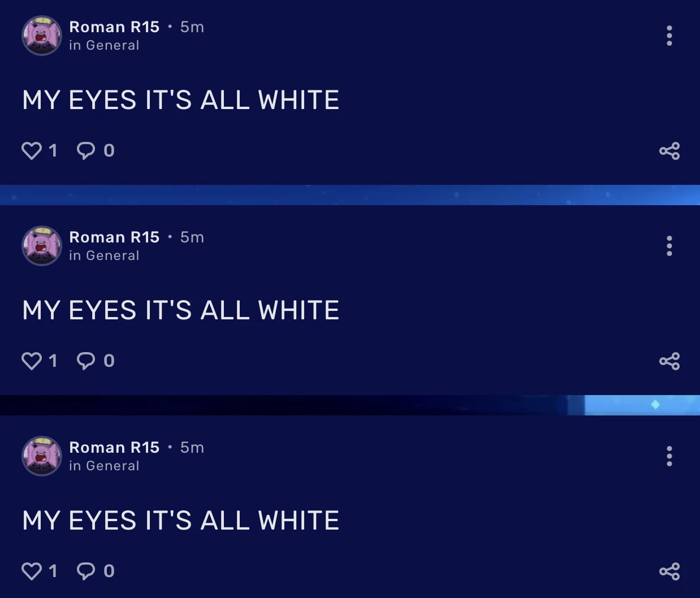Share the first post

(x=669, y=150)
